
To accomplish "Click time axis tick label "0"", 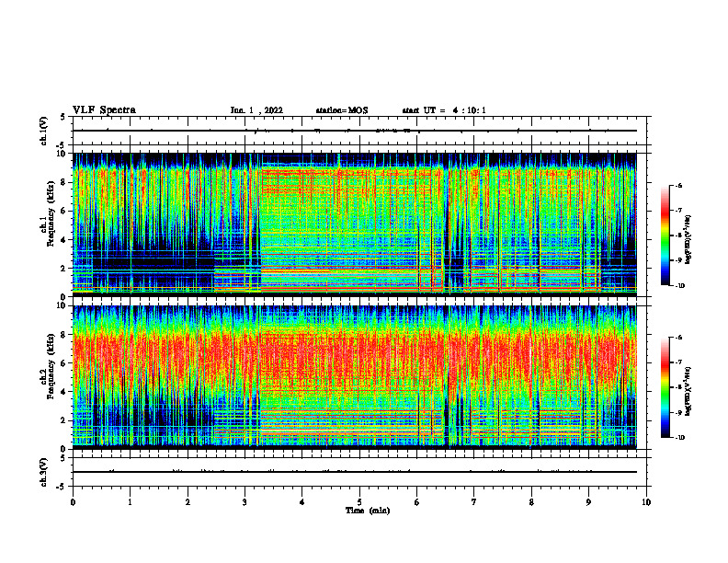I will [73, 502].
